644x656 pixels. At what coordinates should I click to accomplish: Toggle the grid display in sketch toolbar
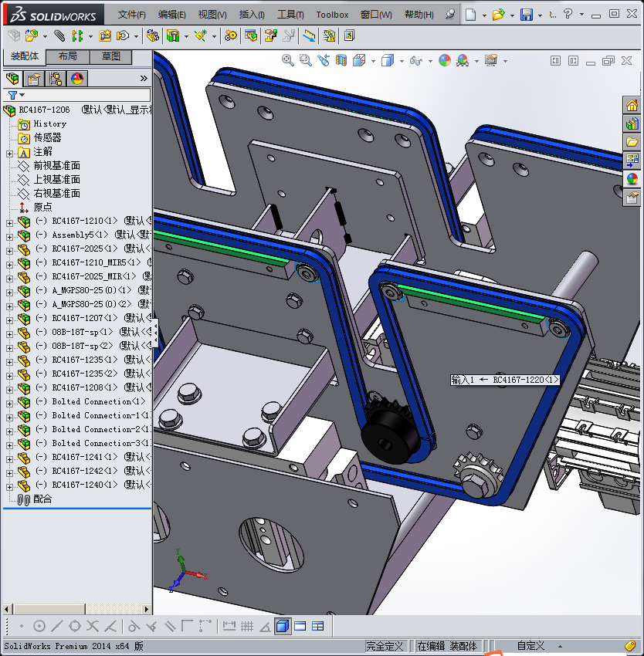coord(247,626)
